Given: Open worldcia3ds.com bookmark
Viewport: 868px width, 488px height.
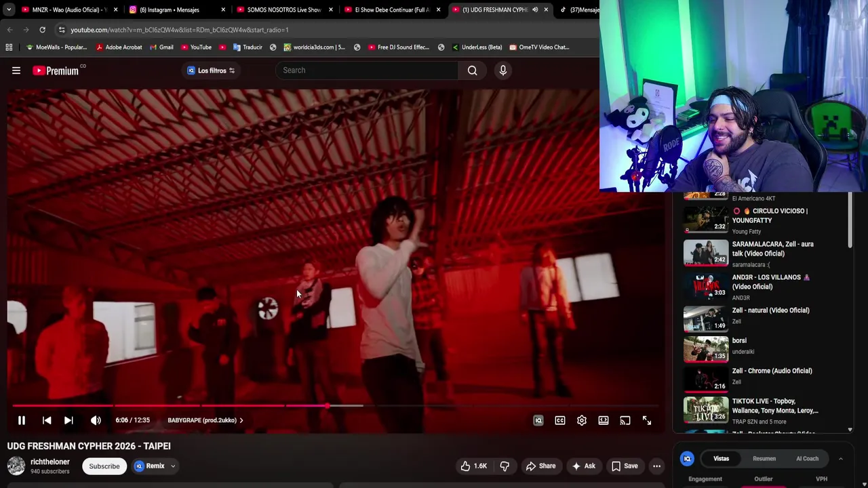Looking at the screenshot, I should [314, 47].
